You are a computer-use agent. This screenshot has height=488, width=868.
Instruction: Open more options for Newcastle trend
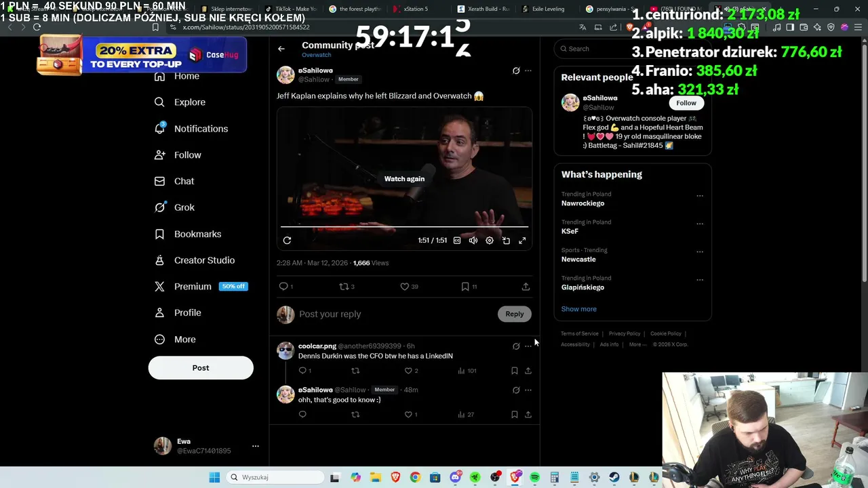(700, 251)
